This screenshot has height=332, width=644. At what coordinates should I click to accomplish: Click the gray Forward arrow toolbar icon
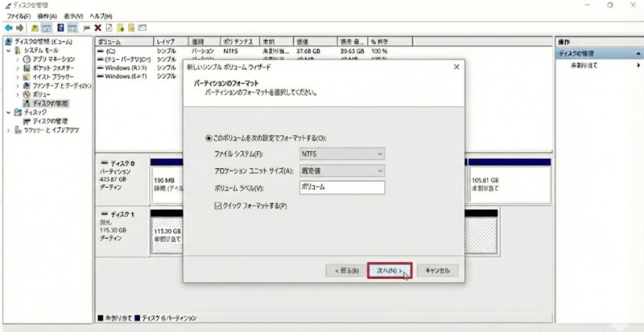[x=19, y=28]
